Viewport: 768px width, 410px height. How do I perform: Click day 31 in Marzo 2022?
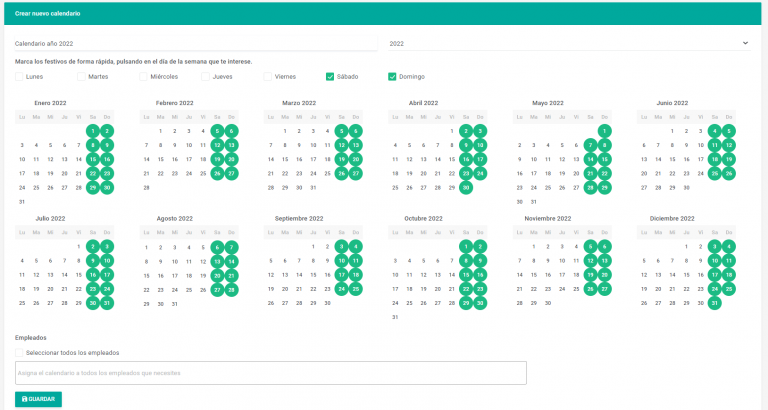point(313,187)
